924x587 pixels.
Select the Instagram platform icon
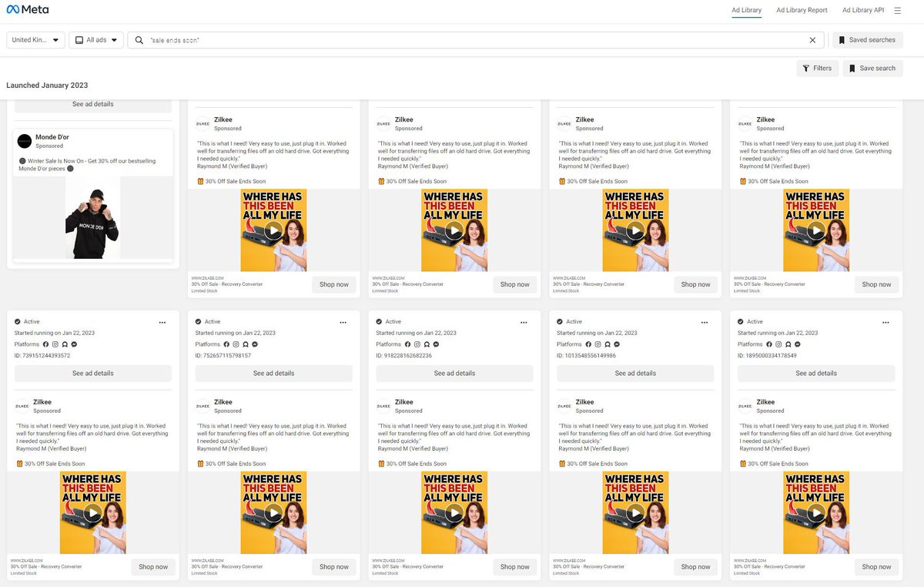coord(55,344)
